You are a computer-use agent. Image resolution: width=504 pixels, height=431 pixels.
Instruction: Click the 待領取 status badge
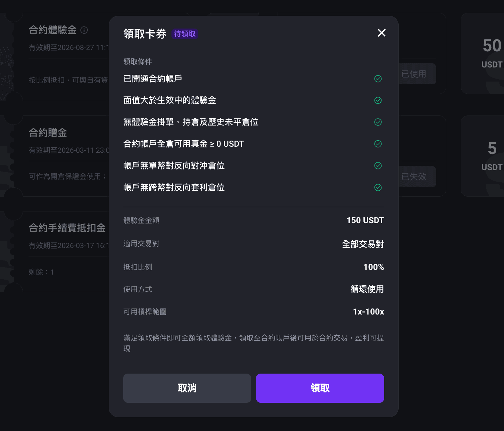coord(185,34)
